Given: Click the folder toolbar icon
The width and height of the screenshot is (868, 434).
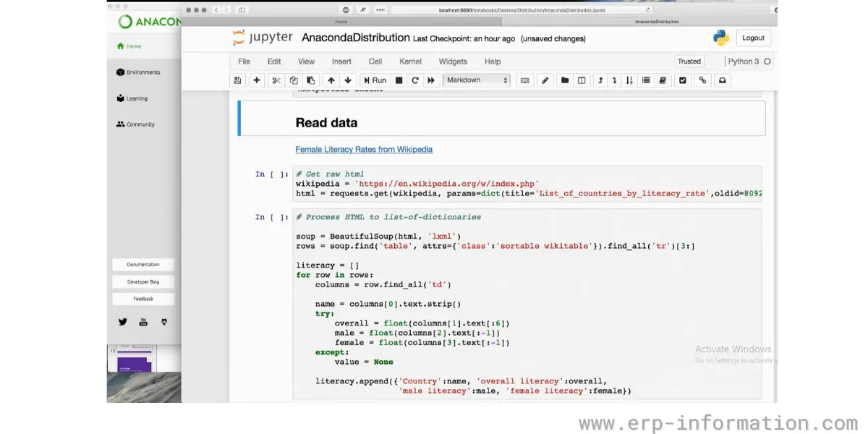Looking at the screenshot, I should click(565, 80).
